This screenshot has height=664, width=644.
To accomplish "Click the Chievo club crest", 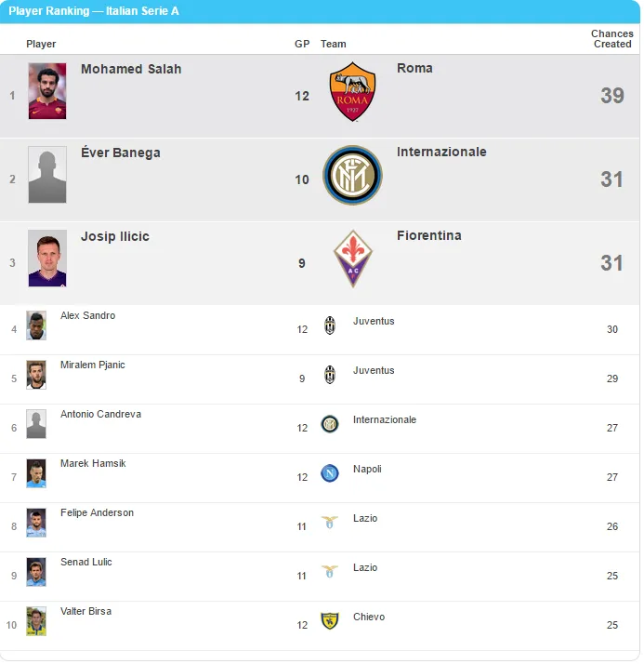I will pyautogui.click(x=330, y=621).
